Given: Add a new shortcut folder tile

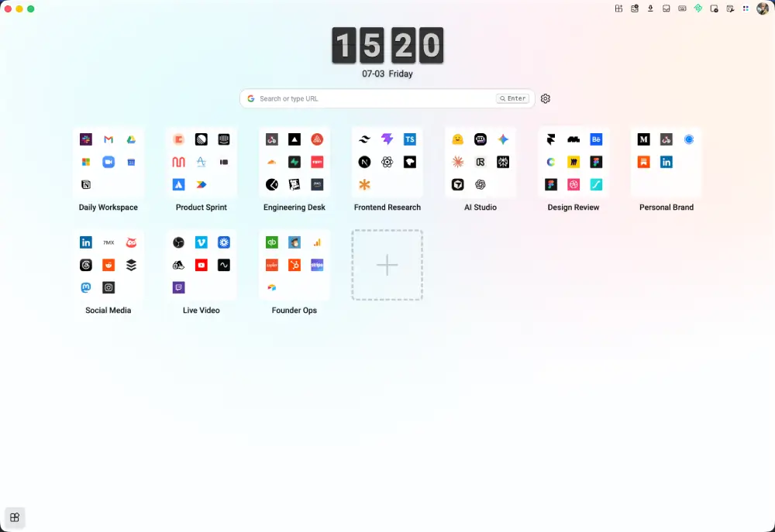Looking at the screenshot, I should (387, 266).
